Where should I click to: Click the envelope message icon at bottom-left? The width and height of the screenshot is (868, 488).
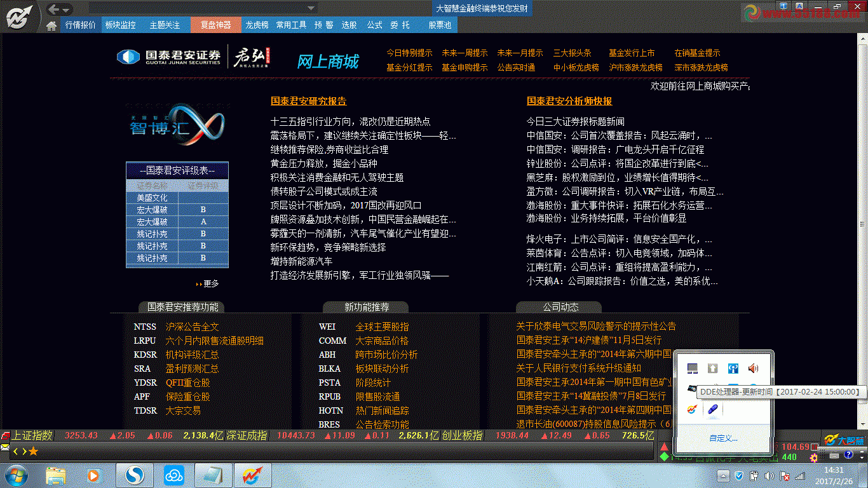coord(5,448)
